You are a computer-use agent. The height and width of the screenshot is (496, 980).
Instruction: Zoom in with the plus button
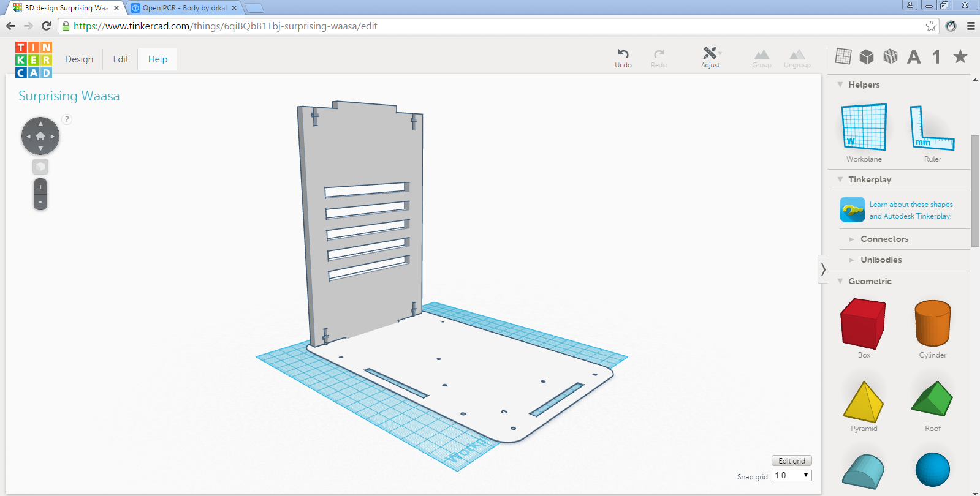point(40,187)
